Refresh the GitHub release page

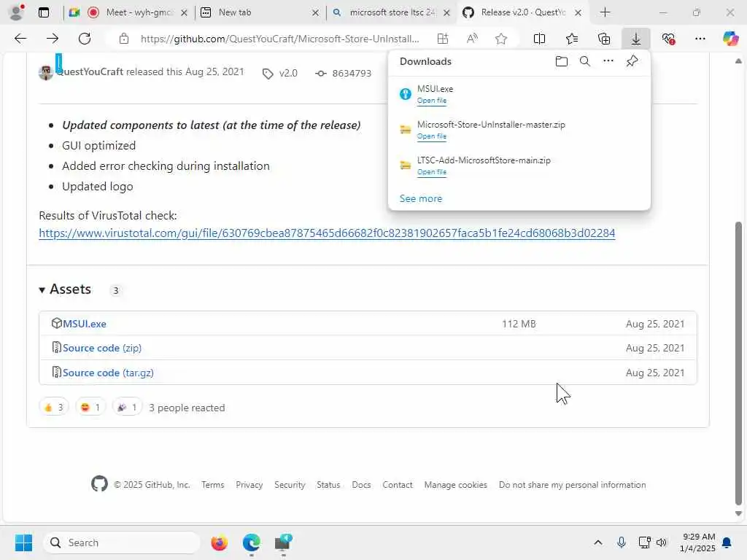click(x=85, y=39)
